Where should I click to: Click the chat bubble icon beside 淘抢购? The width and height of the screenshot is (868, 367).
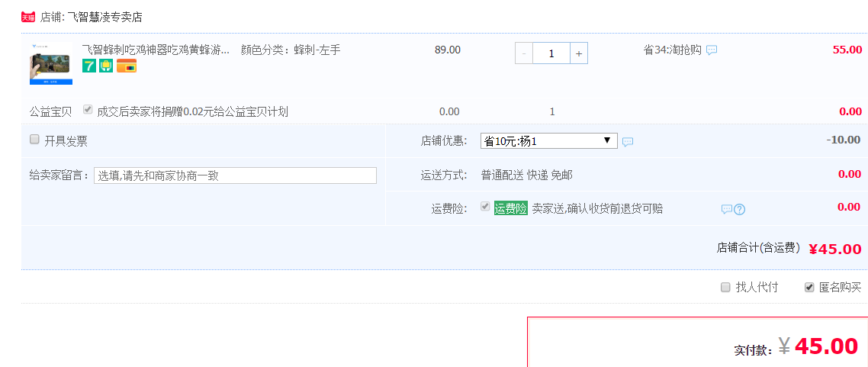coord(712,50)
